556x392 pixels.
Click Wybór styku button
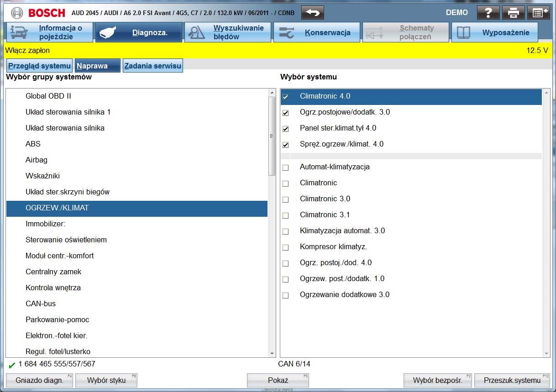[x=106, y=380]
